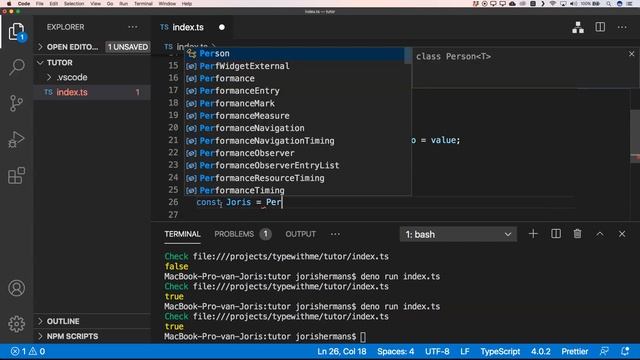
Task: Click TypeScript language mode selector
Action: coord(500,351)
